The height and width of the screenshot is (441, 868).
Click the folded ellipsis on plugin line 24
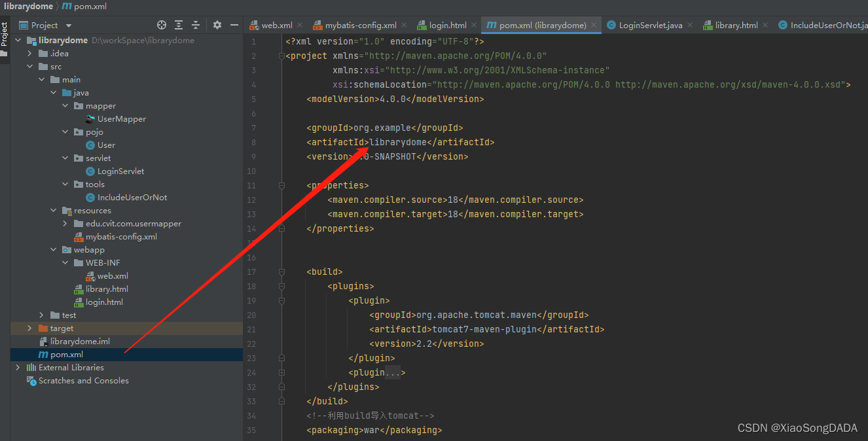click(x=393, y=372)
